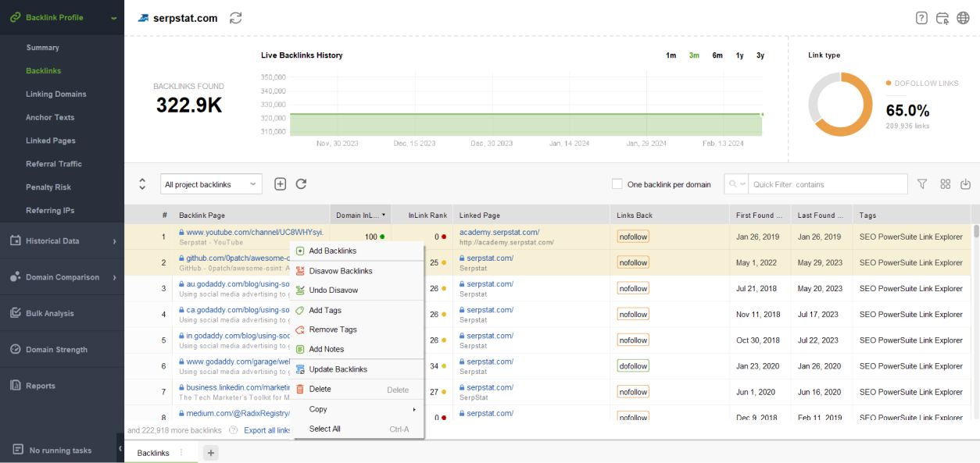Click the plus icon to add new tab
Screen dimensions: 980x463
coord(211,453)
